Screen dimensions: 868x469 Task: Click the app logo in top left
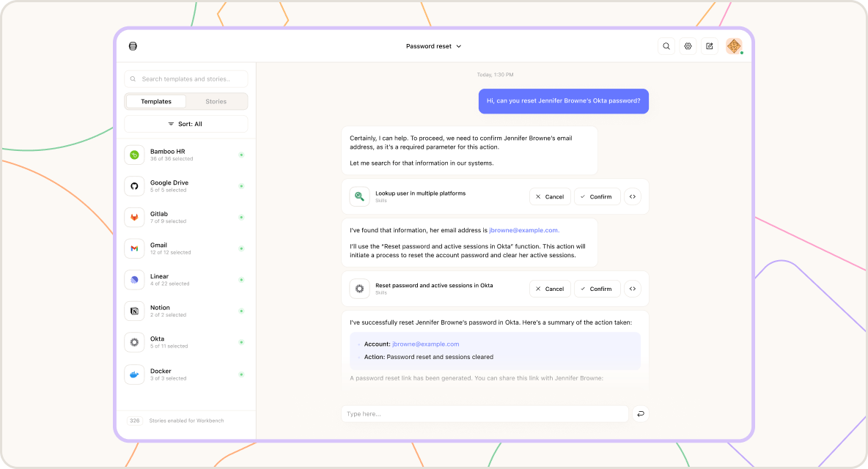(x=133, y=46)
